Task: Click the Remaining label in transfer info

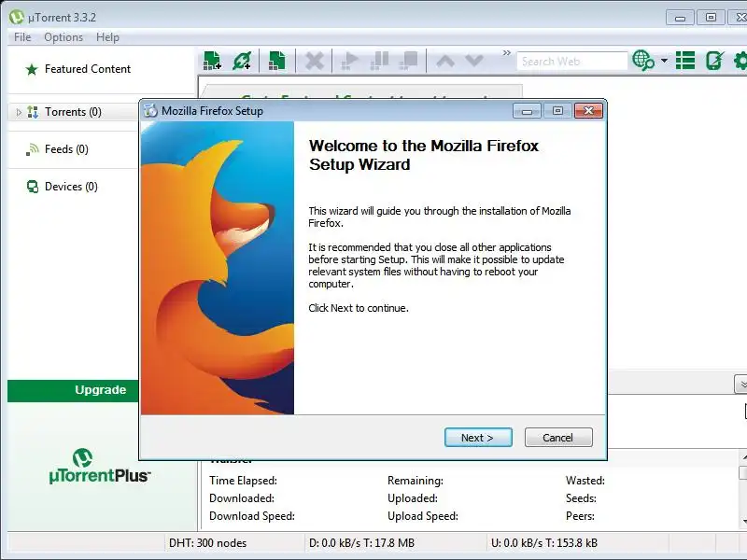Action: coord(416,481)
